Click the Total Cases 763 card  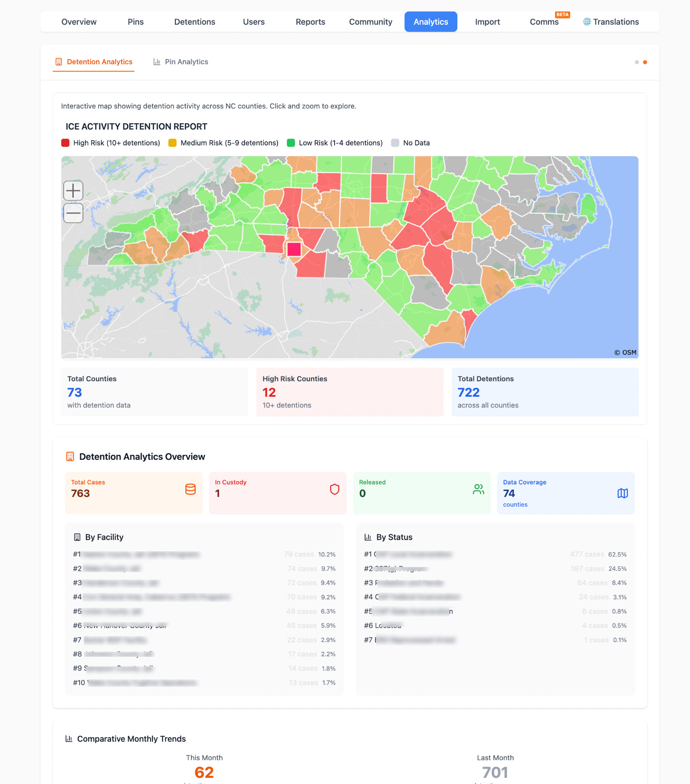coord(134,493)
